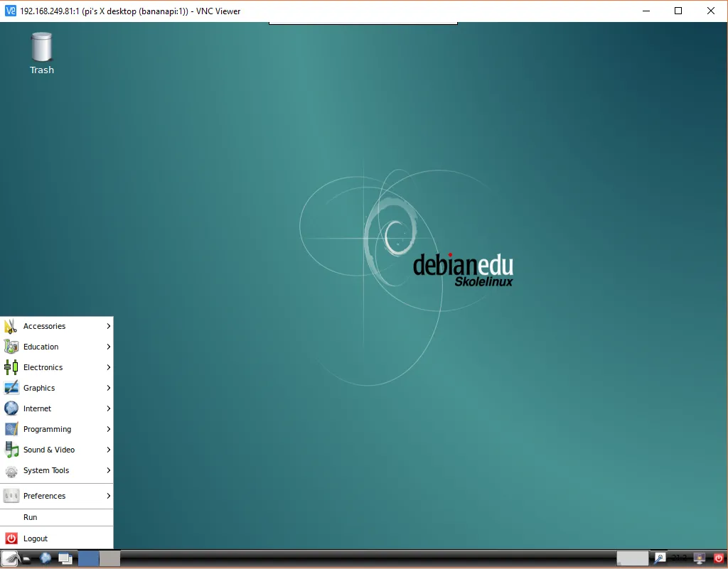Maximize the VNC Viewer window
Image resolution: width=728 pixels, height=569 pixels.
point(678,11)
